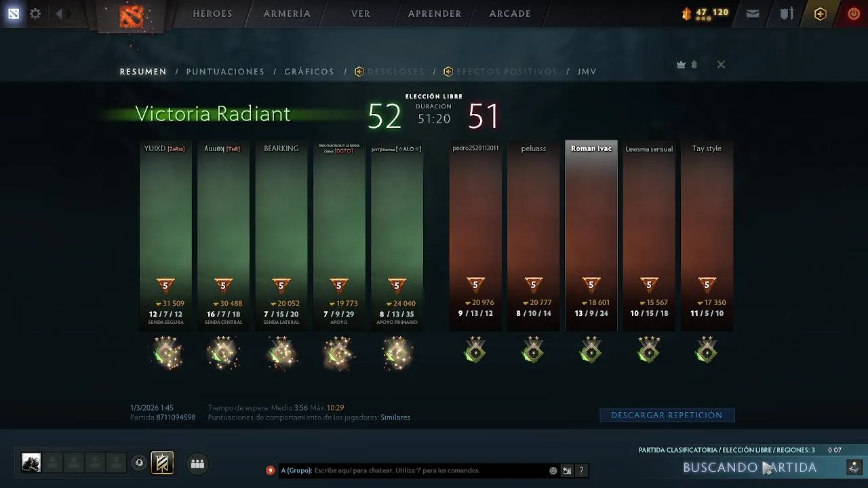Image resolution: width=868 pixels, height=488 pixels.
Task: Click Tay style's rank medal
Action: tap(707, 350)
